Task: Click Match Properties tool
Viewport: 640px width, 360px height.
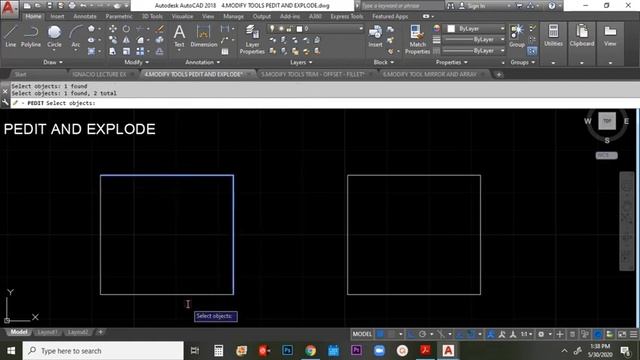Action: coord(417,40)
